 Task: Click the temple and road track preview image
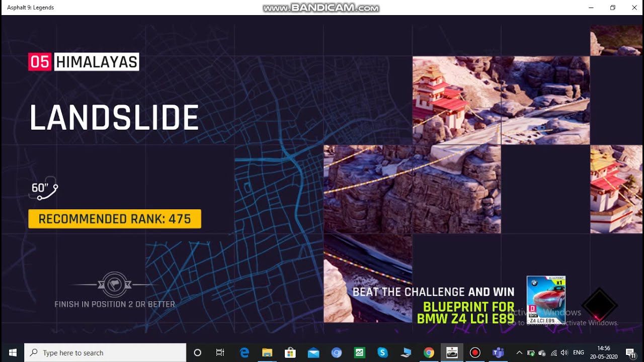pos(501,101)
